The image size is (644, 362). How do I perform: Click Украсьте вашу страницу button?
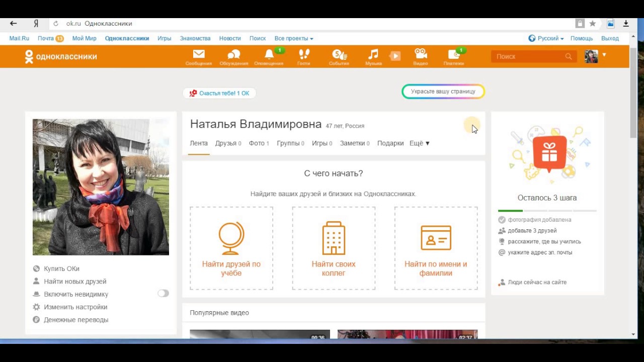click(x=443, y=92)
